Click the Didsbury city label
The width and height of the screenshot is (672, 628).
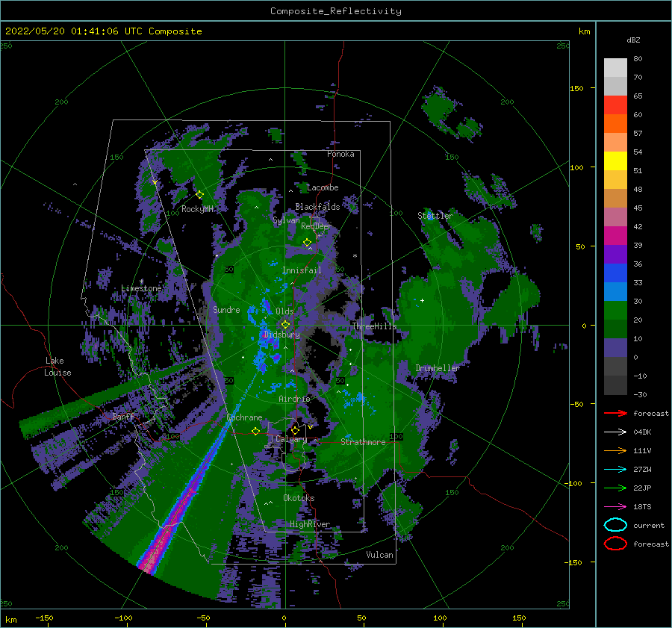[281, 335]
